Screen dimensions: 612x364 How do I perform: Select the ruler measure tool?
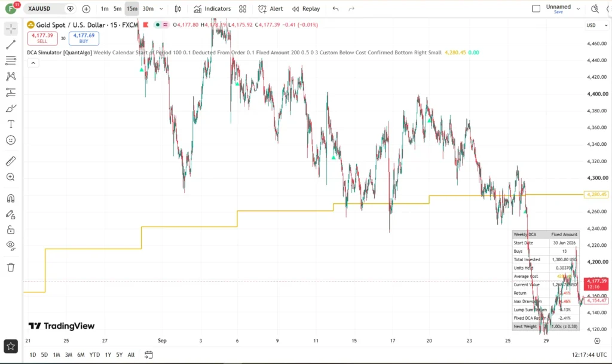point(11,161)
